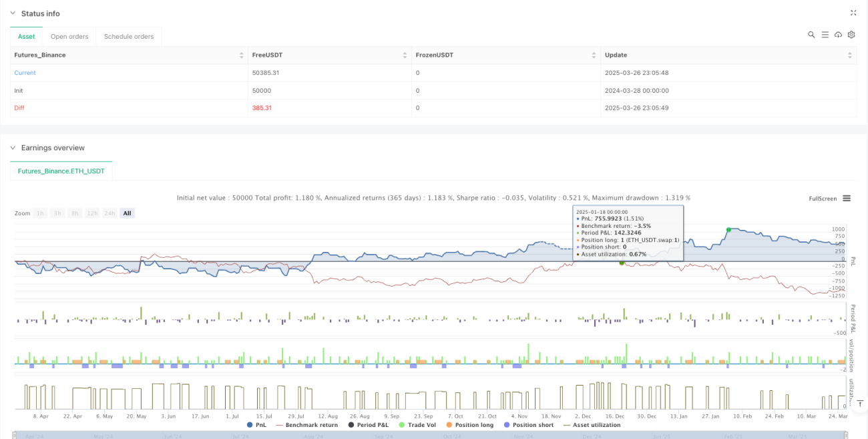
Task: Click the search icon above the asset table
Action: (x=811, y=35)
